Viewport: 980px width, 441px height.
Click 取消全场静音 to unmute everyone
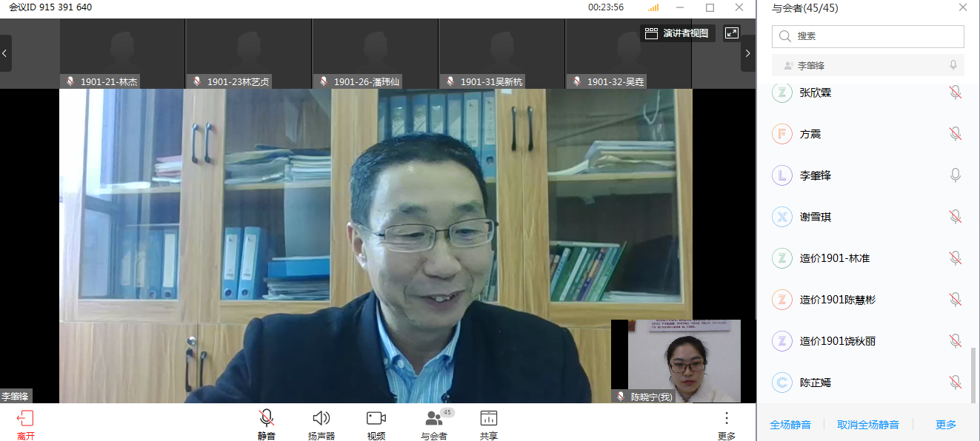(868, 425)
